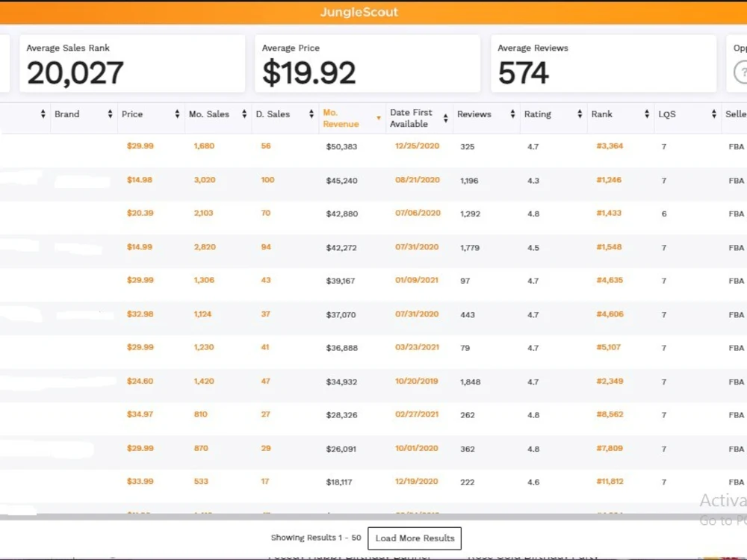This screenshot has height=560, width=747.
Task: Open rank #4,635 link
Action: coord(610,280)
